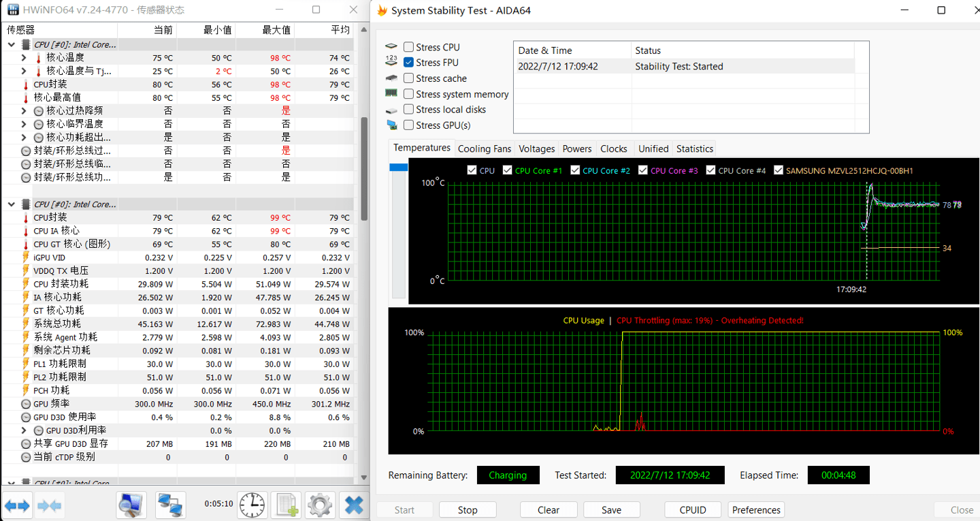Open CPUID button
The image size is (980, 521).
693,509
